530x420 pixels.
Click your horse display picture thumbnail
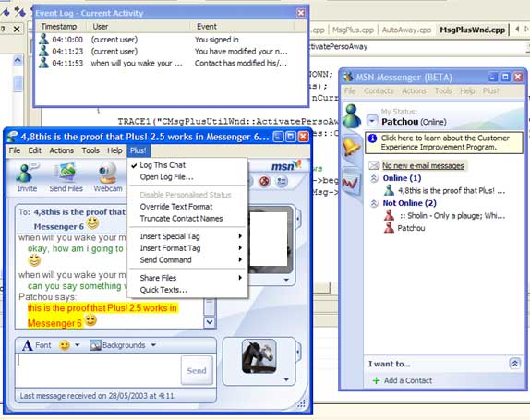click(x=259, y=357)
